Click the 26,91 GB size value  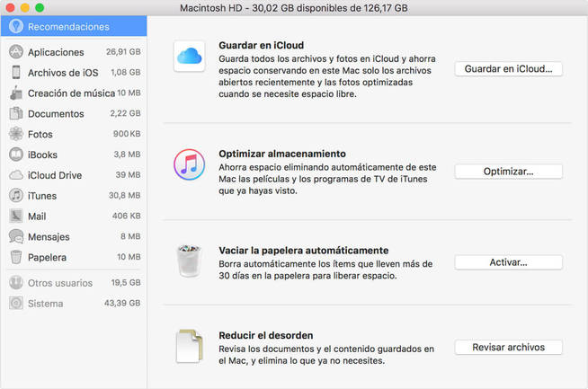click(123, 52)
